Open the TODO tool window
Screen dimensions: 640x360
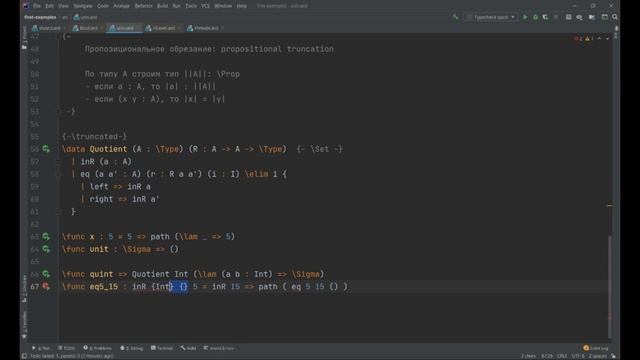[x=67, y=348]
